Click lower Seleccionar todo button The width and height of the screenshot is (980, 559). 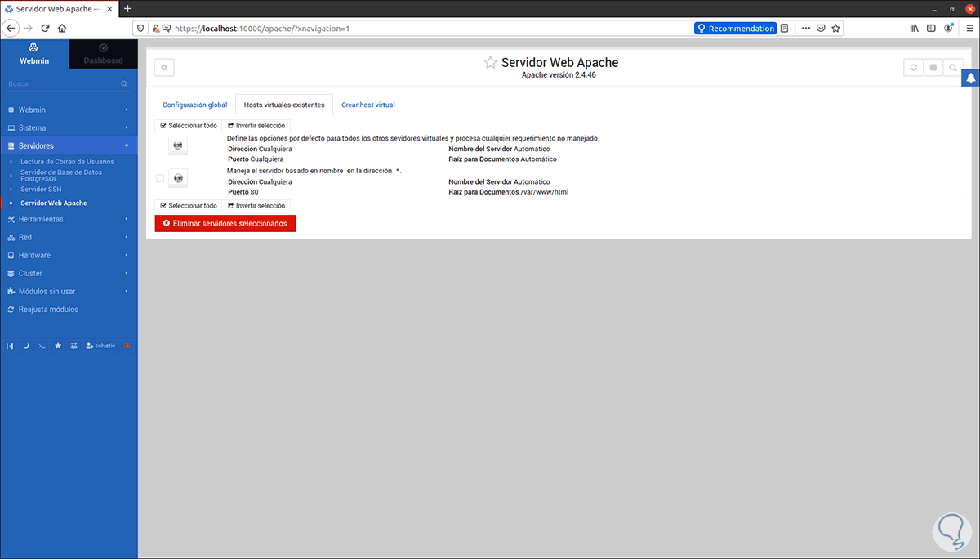pyautogui.click(x=189, y=206)
